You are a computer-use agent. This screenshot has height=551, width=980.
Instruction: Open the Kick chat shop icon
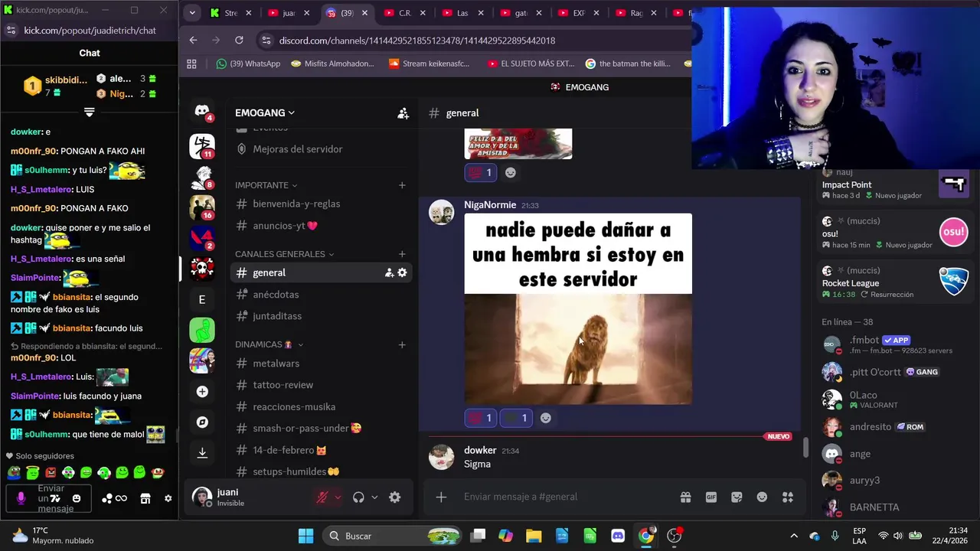(145, 499)
